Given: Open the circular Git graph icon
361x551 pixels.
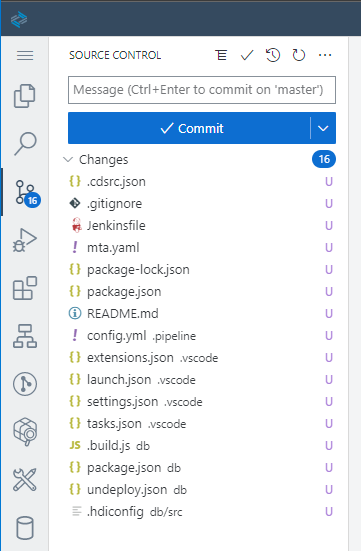Looking at the screenshot, I should pyautogui.click(x=25, y=384).
